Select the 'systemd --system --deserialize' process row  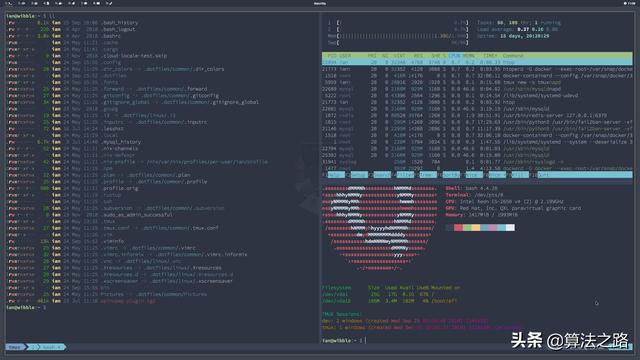(x=477, y=142)
